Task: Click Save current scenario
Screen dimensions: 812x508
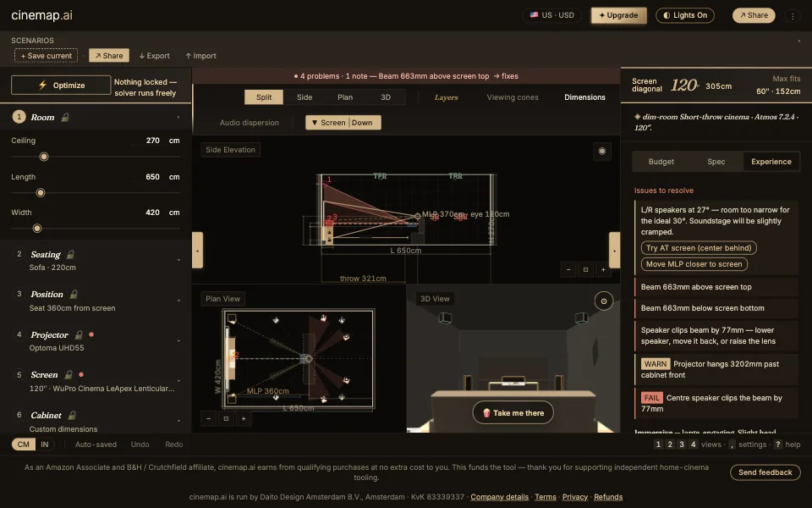Action: [46, 56]
